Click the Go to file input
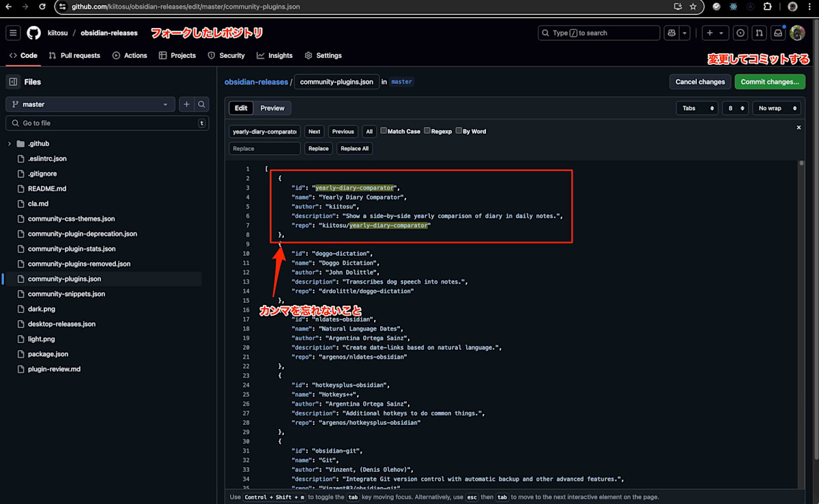The width and height of the screenshot is (819, 504). pos(107,123)
